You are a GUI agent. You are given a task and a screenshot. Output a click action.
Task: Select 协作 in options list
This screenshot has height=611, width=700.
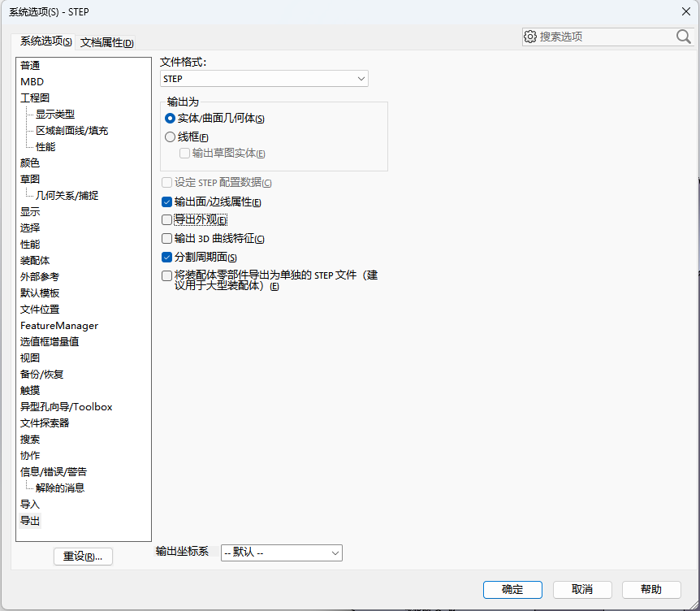coord(30,456)
